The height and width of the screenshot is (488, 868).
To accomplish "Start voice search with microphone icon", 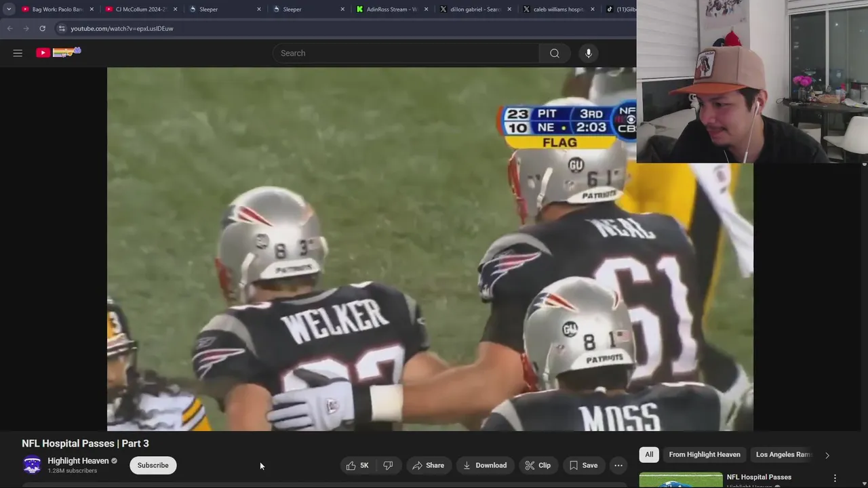I will point(589,53).
